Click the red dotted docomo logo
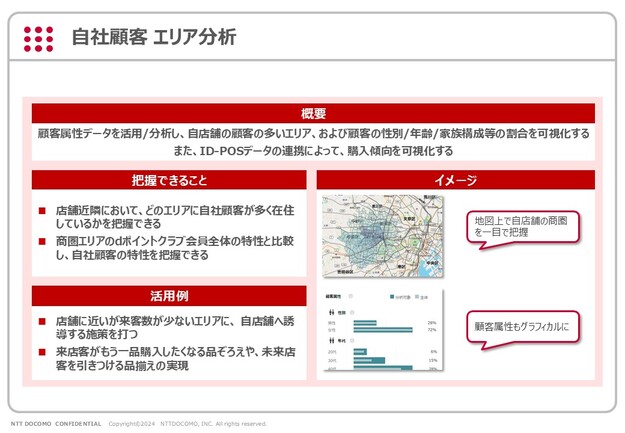Screen dimensions: 625x433 (38, 38)
